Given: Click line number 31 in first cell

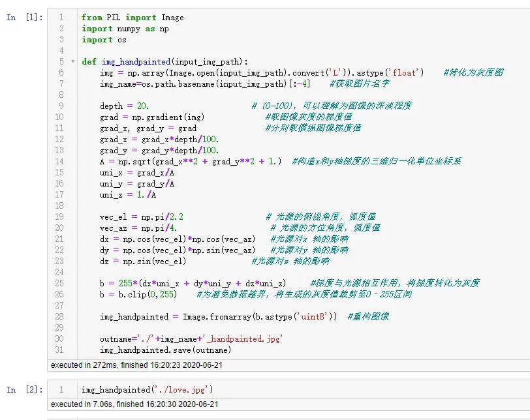Looking at the screenshot, I should 59,350.
